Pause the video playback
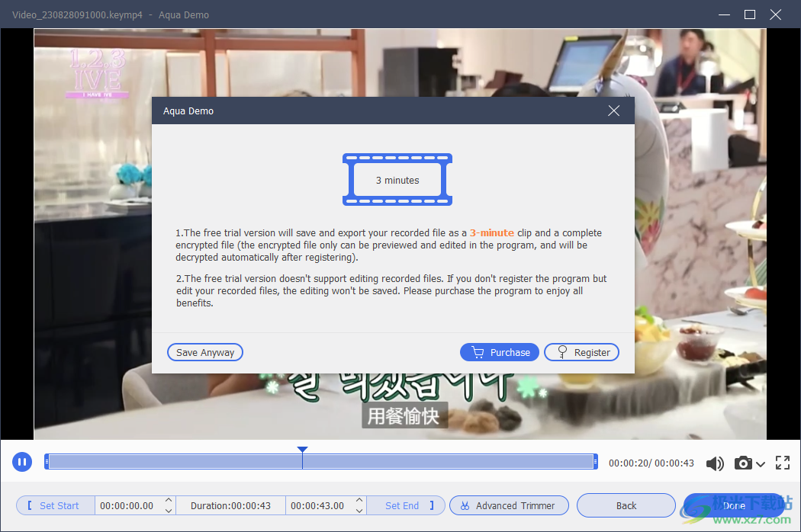 (x=22, y=462)
